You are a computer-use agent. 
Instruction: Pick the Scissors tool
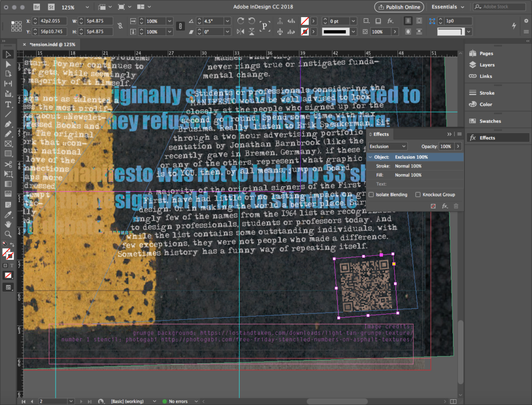coord(8,164)
